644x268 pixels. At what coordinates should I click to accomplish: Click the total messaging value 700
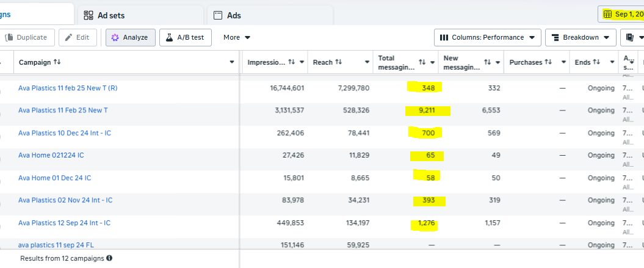(429, 133)
